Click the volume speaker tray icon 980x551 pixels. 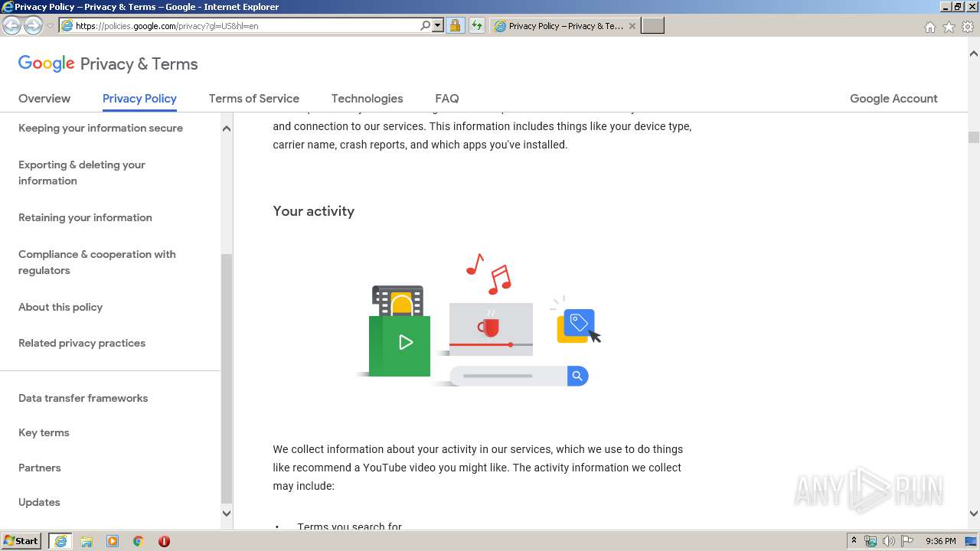(889, 541)
